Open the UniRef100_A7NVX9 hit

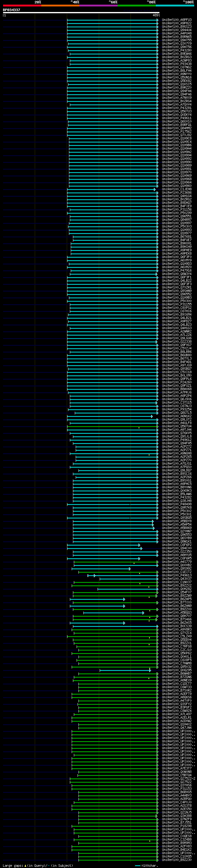pyautogui.click(x=177, y=98)
